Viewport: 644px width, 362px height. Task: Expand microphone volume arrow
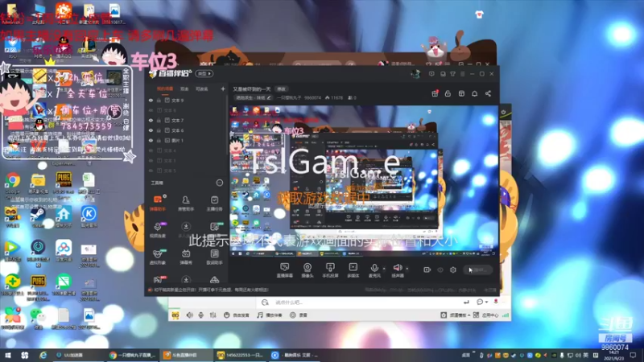point(384,269)
